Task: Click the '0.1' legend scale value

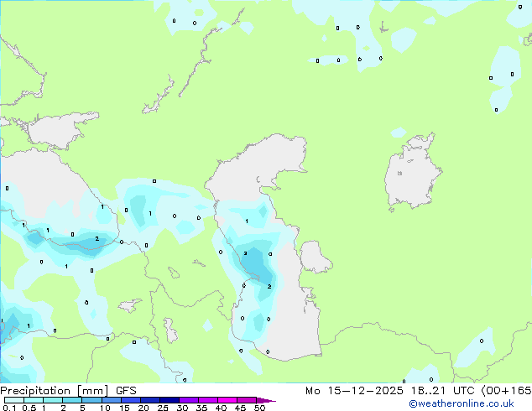Action: [8, 408]
